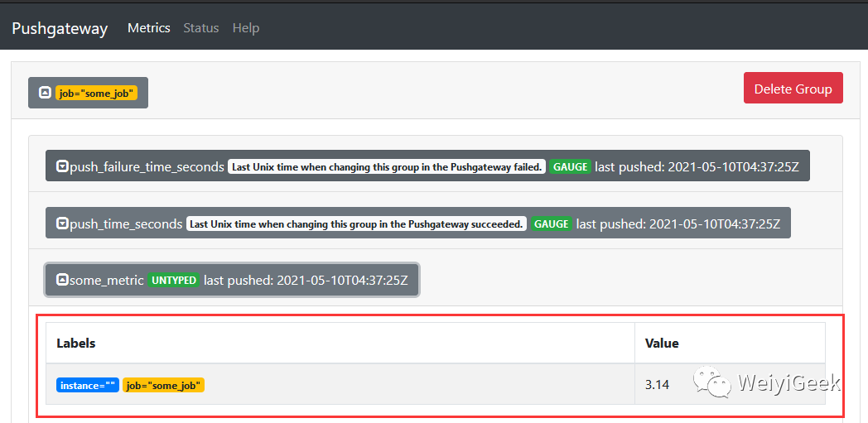
Task: Click last pushed timestamp of some_metric
Action: (x=306, y=281)
